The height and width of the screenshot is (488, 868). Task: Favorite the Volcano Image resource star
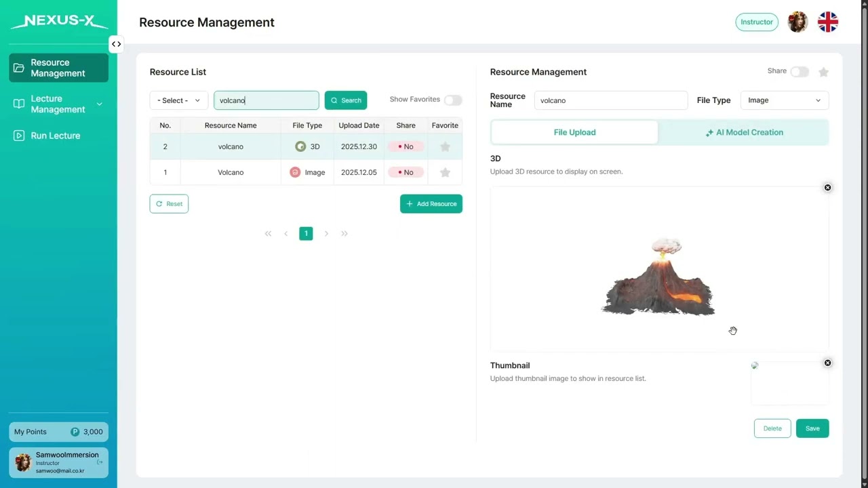pos(445,172)
